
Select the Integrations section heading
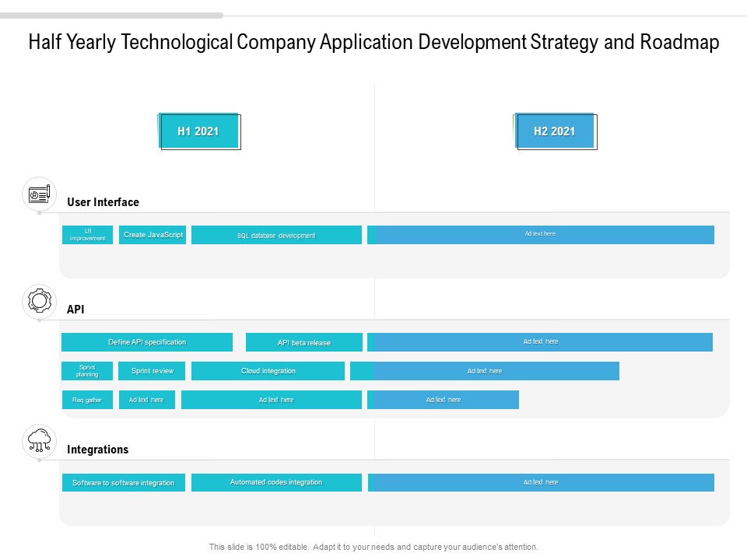(98, 450)
